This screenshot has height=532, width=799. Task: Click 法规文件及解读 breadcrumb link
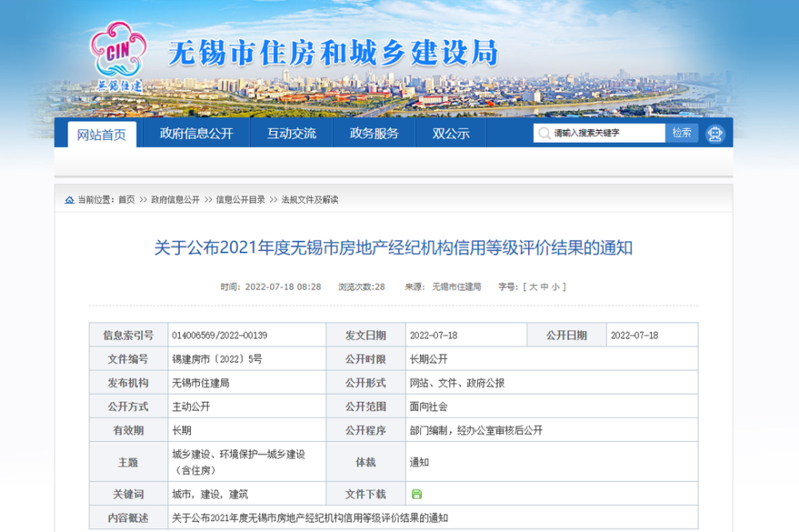310,200
